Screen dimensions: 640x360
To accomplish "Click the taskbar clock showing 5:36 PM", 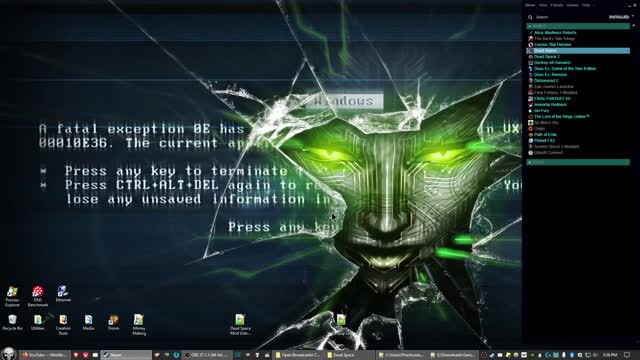I will [x=610, y=355].
